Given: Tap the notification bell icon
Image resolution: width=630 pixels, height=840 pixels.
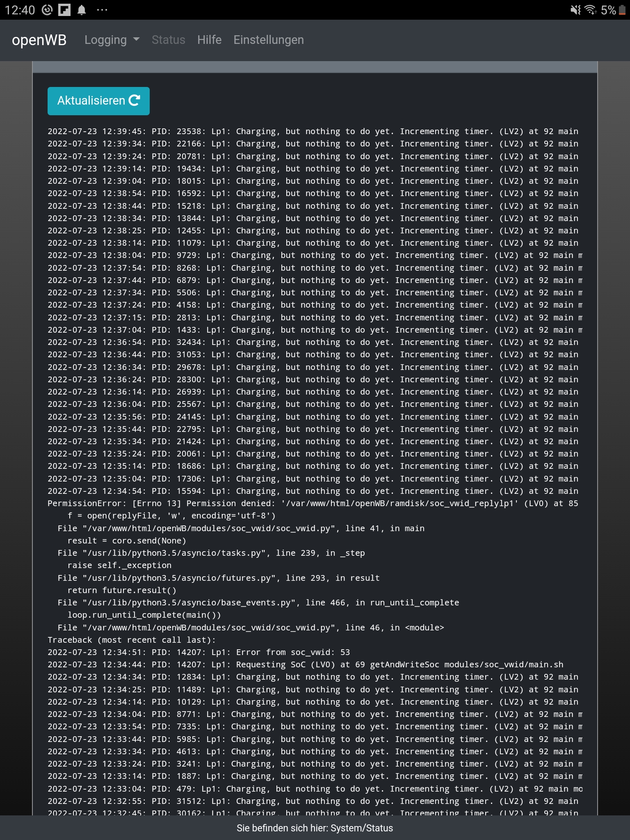Looking at the screenshot, I should (x=82, y=10).
